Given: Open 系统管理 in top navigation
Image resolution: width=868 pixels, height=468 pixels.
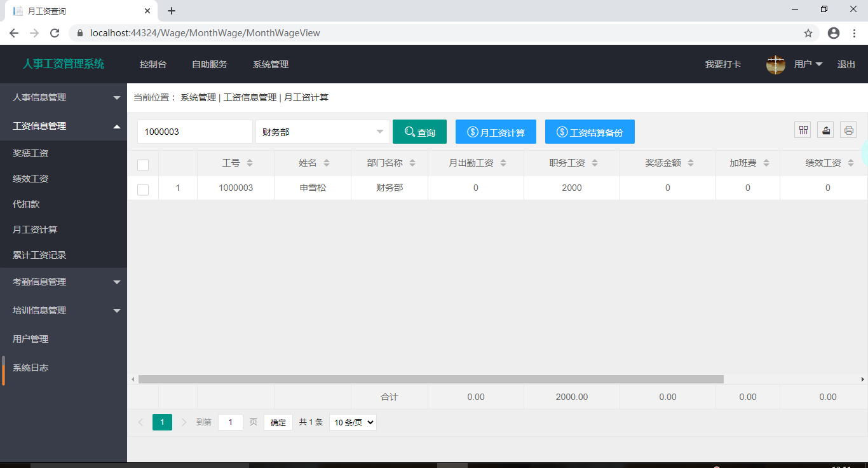Looking at the screenshot, I should pos(271,64).
